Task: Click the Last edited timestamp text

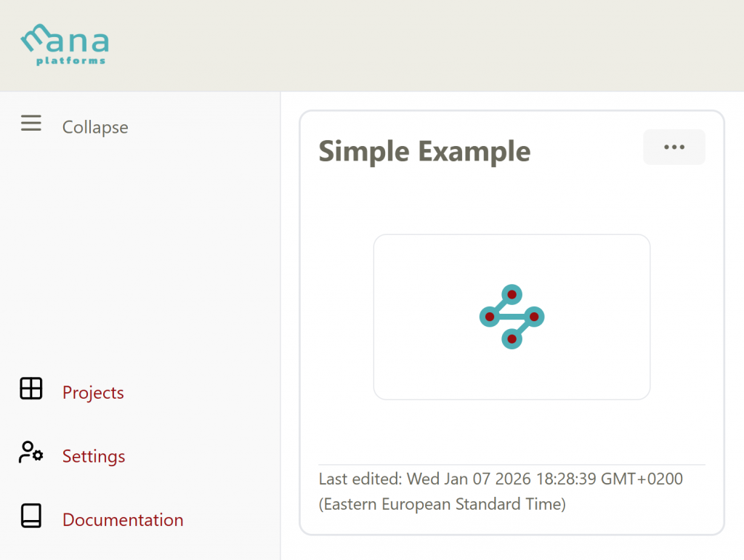Action: (501, 479)
